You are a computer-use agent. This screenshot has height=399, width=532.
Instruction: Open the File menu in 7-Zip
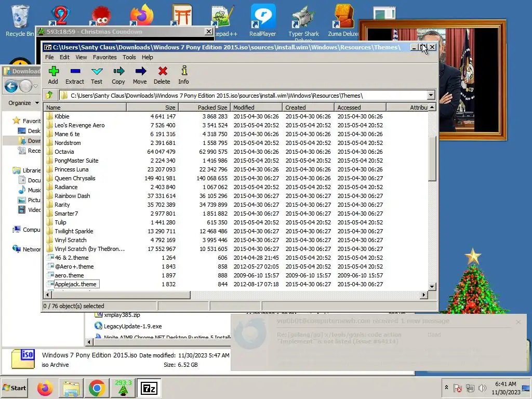[x=49, y=57]
